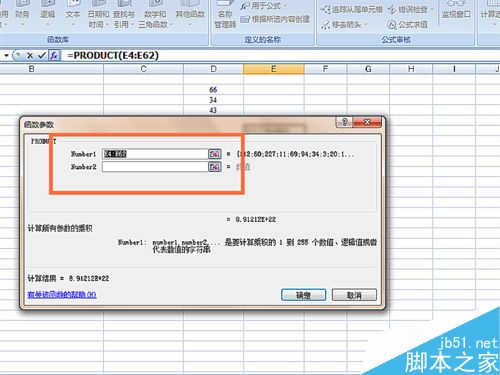Open the Use in Formula (用于公式) dropdown
Image resolution: width=500 pixels, height=375 pixels.
(x=263, y=6)
